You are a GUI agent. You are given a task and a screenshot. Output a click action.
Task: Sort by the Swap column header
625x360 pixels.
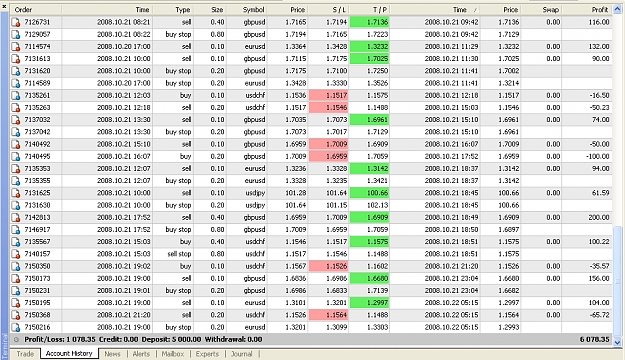(x=541, y=10)
